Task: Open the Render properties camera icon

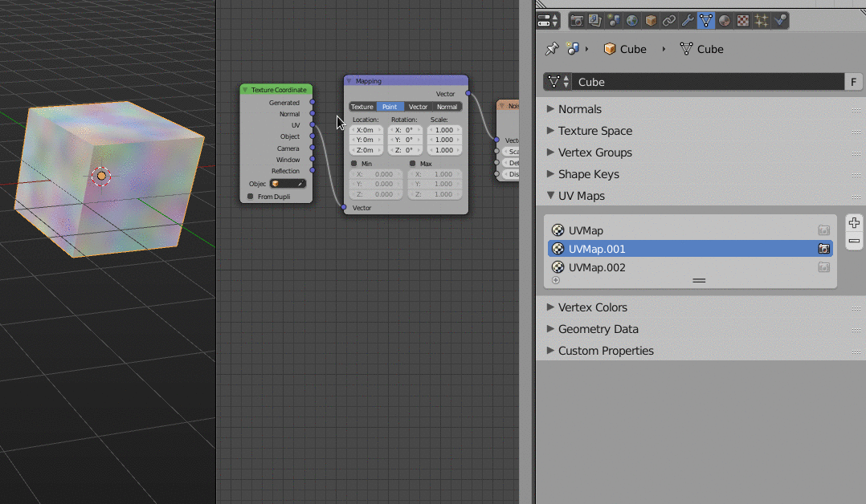Action: coord(578,21)
